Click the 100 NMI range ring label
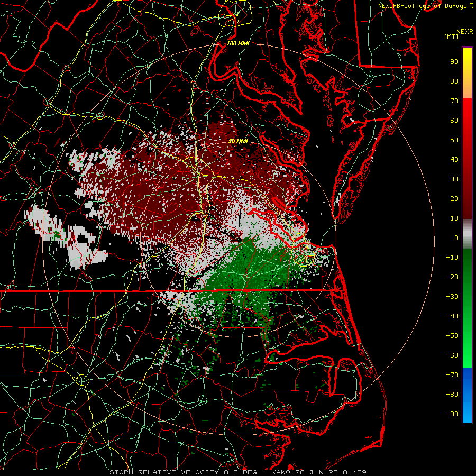The height and width of the screenshot is (476, 476). click(x=238, y=43)
